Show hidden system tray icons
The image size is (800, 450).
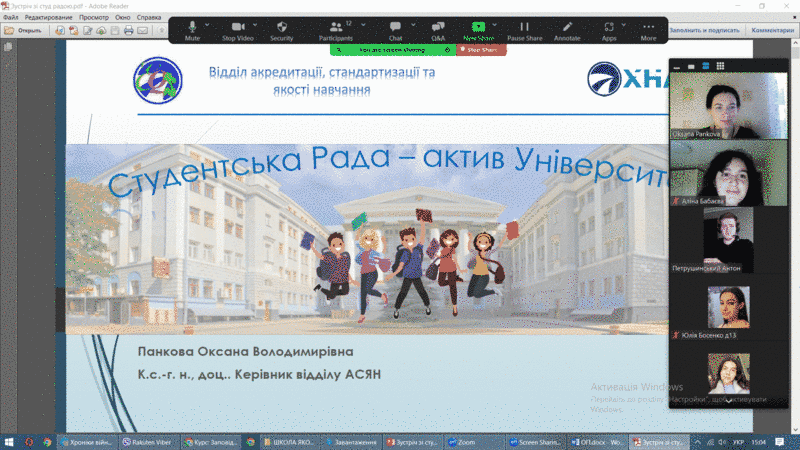697,442
